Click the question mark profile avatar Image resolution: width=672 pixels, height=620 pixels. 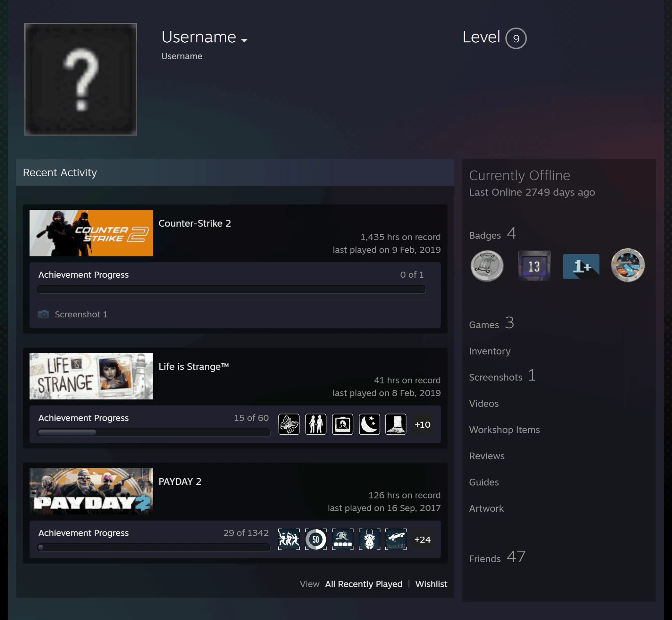[x=80, y=79]
